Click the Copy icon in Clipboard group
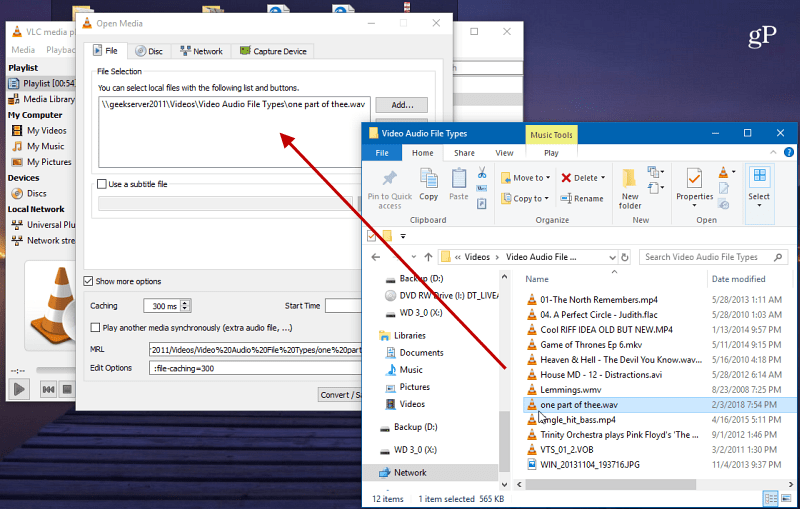This screenshot has width=800, height=509. pyautogui.click(x=429, y=179)
